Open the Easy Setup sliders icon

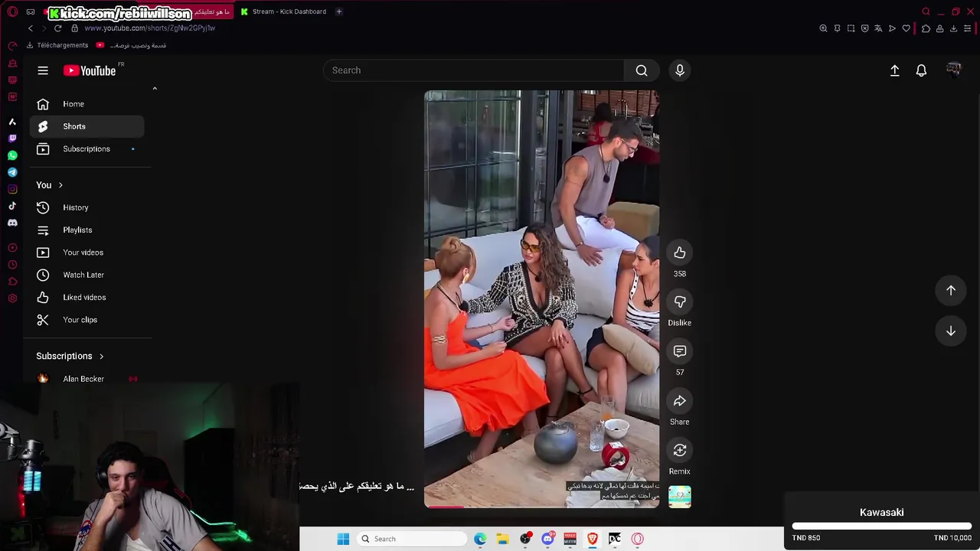[968, 28]
